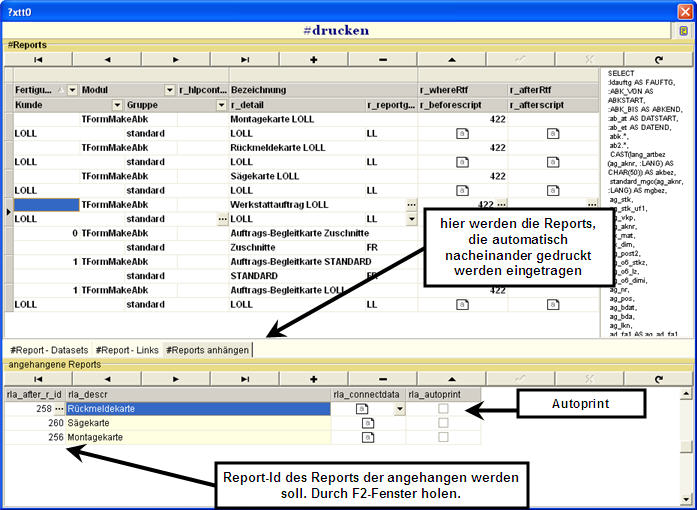Click ellipsis button beside report id 258
The image size is (697, 510).
pos(58,409)
